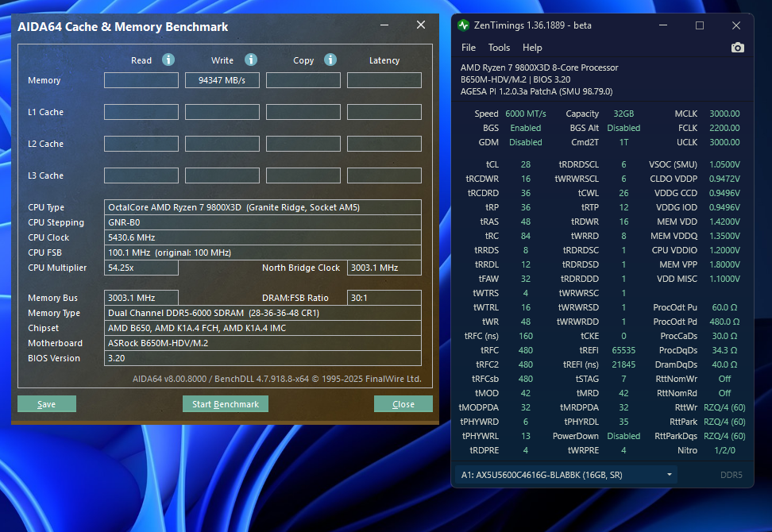
Task: Click the CPU Type field value
Action: coord(262,207)
